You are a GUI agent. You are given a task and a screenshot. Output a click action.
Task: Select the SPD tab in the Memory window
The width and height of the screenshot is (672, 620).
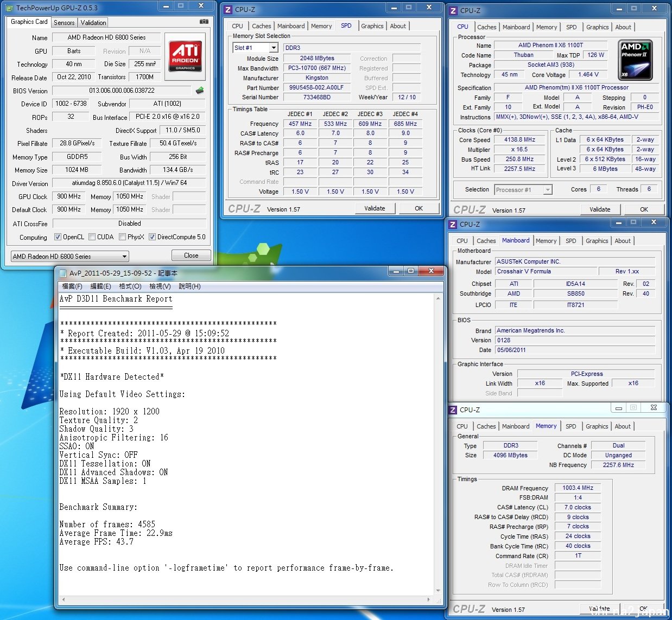pos(571,426)
